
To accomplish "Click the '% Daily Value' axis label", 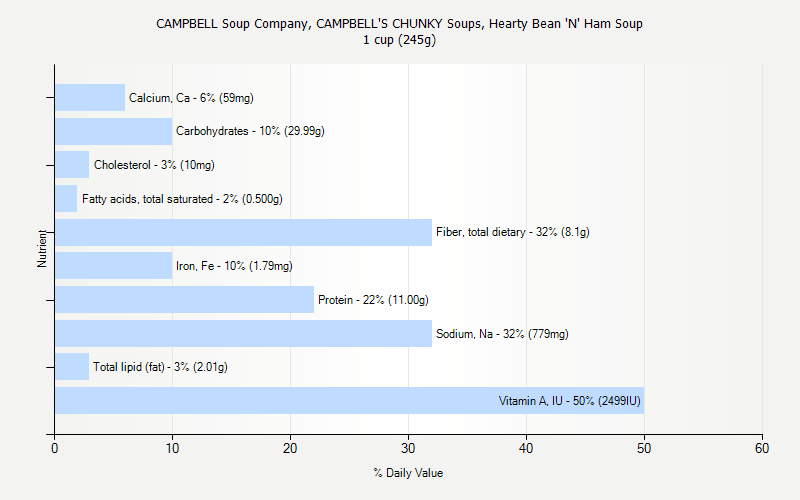I will pos(408,473).
